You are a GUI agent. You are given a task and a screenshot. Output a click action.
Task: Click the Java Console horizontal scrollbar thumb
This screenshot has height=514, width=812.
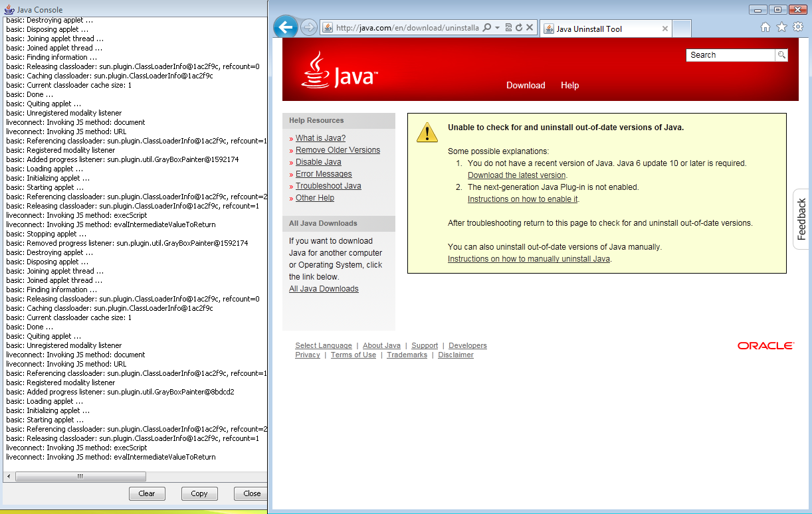(x=80, y=476)
